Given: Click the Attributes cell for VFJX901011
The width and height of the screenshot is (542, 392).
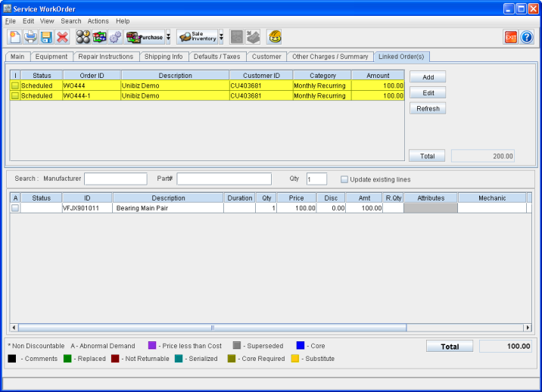Looking at the screenshot, I should pos(431,208).
